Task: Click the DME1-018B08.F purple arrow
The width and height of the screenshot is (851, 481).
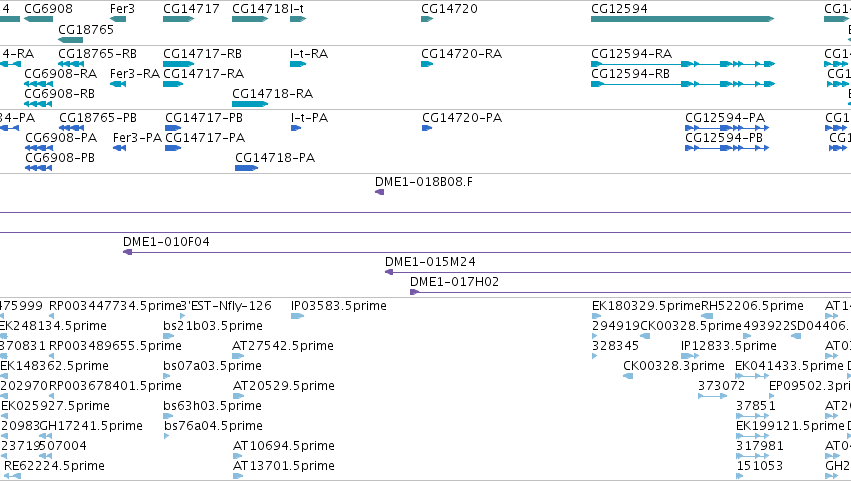Action: pos(379,192)
